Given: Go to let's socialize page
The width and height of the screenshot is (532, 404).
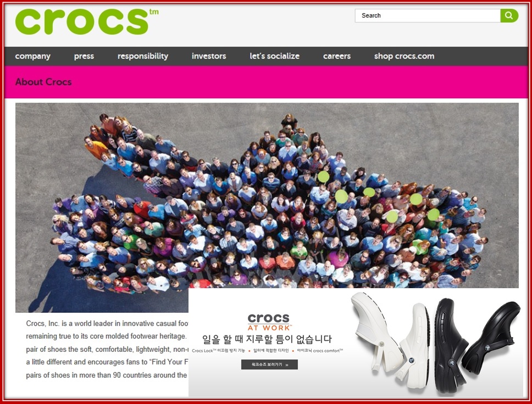Looking at the screenshot, I should click(x=274, y=56).
